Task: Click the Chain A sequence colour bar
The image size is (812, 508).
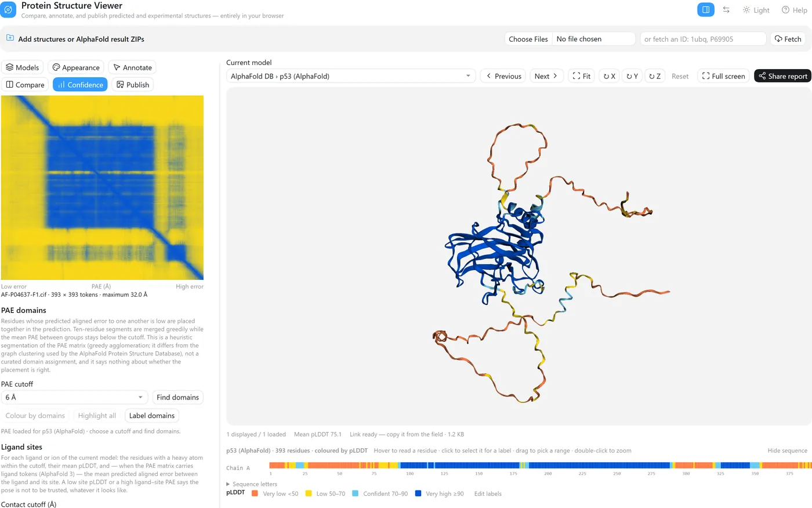Action: pyautogui.click(x=541, y=465)
